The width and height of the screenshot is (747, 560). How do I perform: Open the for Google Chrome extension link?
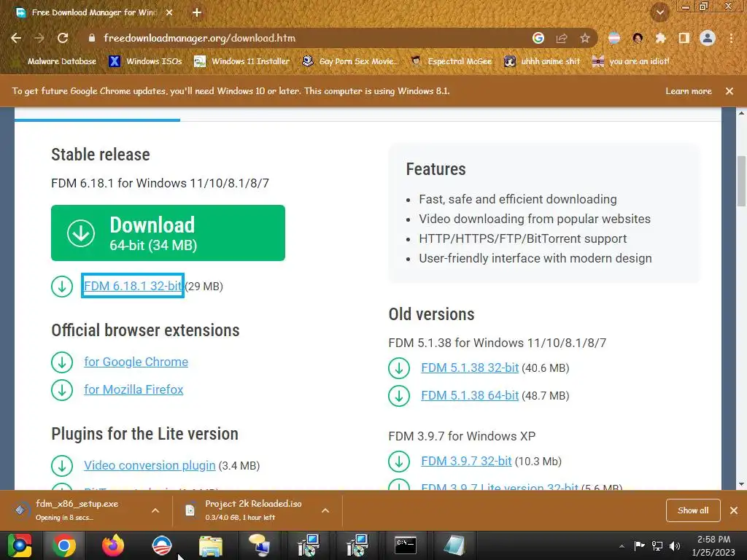pos(136,362)
